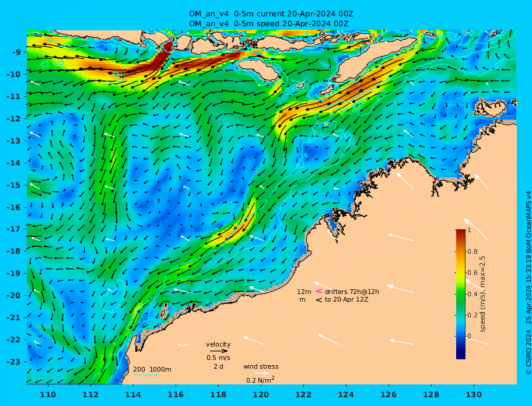Click colorbar tick label '1'

point(469,230)
